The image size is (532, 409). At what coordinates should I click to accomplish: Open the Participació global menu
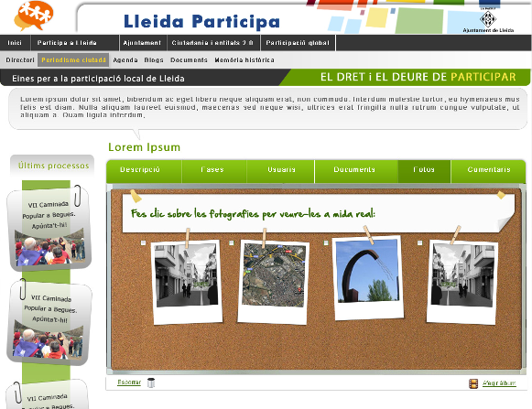(x=298, y=43)
